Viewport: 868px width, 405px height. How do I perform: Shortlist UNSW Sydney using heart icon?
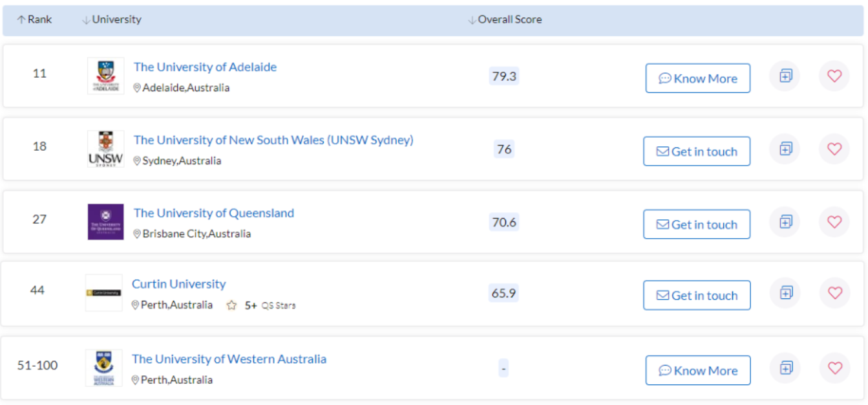(834, 149)
